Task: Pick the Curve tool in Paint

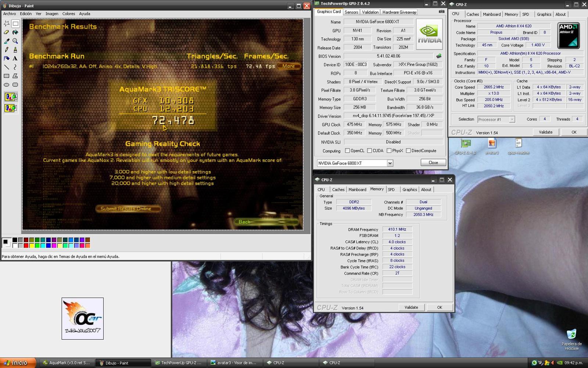Action: 15,67
